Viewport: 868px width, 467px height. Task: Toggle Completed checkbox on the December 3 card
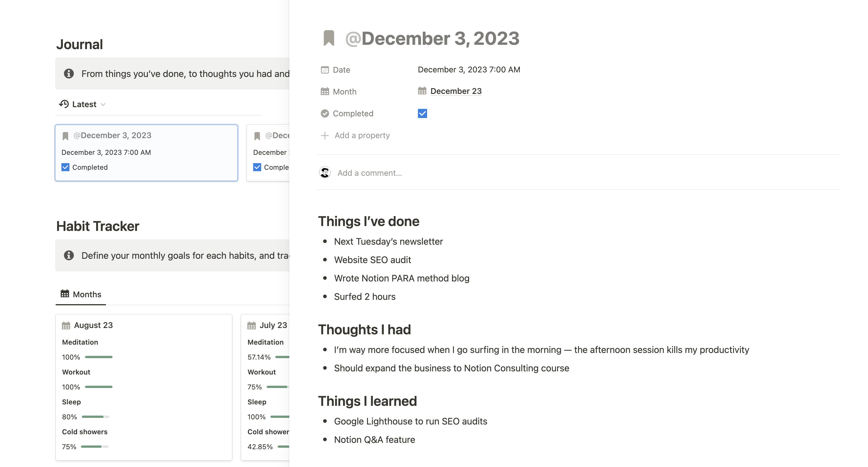(x=65, y=167)
